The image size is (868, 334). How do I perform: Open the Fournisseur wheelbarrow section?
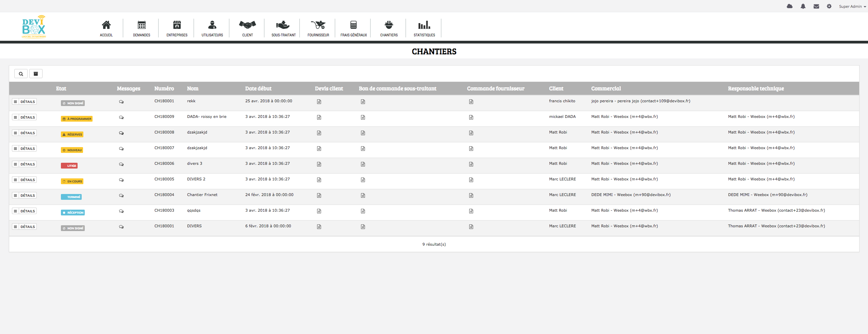pyautogui.click(x=318, y=28)
